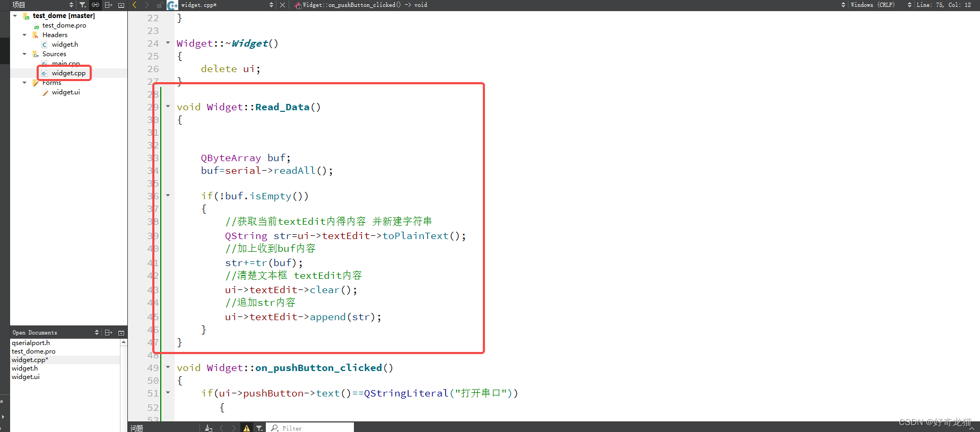
Task: Go back to previous editor location
Action: coord(134,5)
